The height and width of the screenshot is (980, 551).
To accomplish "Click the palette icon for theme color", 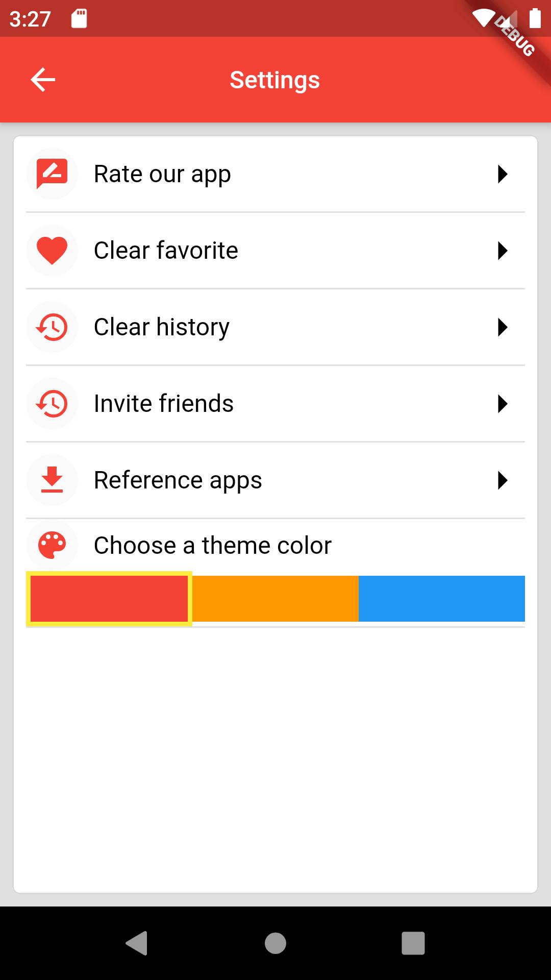I will click(52, 545).
